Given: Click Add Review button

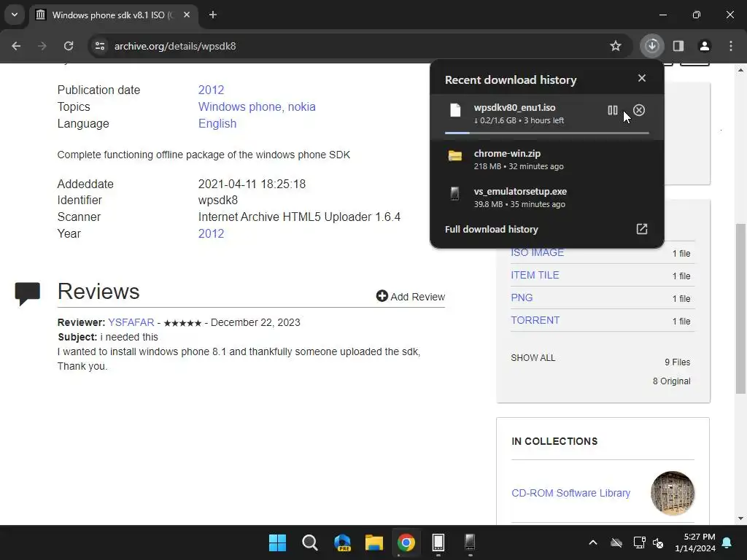Looking at the screenshot, I should click(x=410, y=297).
